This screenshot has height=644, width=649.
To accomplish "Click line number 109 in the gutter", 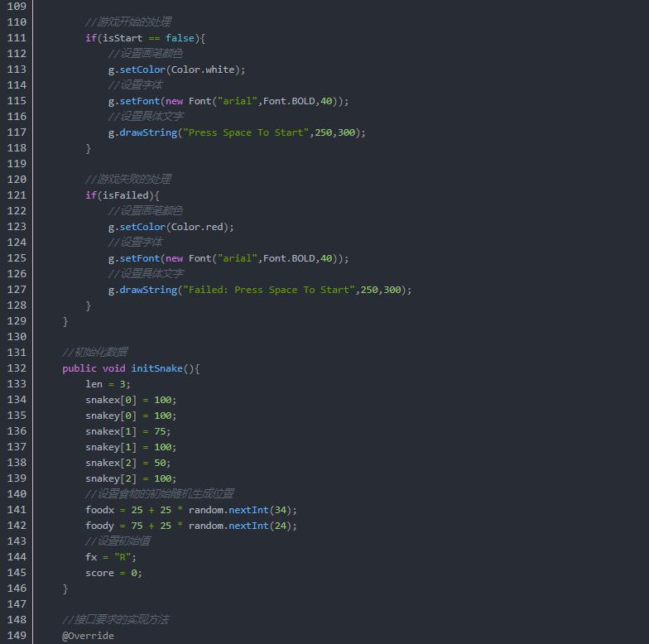I will point(17,7).
